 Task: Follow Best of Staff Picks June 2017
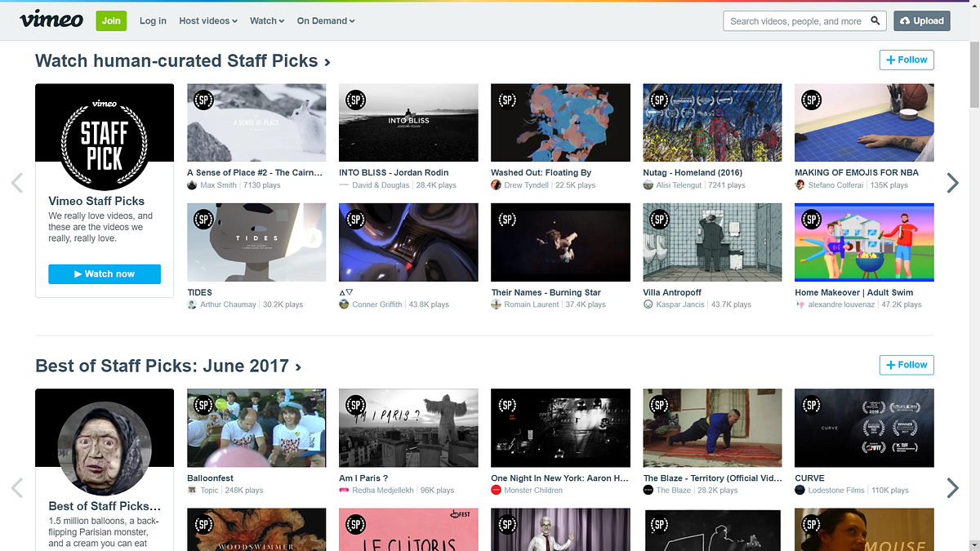pos(906,365)
